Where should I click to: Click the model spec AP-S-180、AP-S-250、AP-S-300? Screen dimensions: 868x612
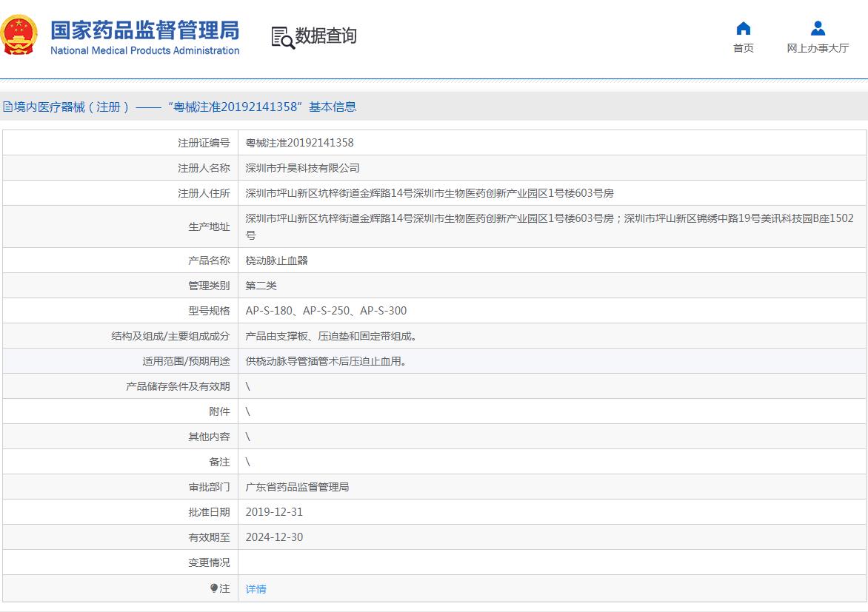coord(326,311)
